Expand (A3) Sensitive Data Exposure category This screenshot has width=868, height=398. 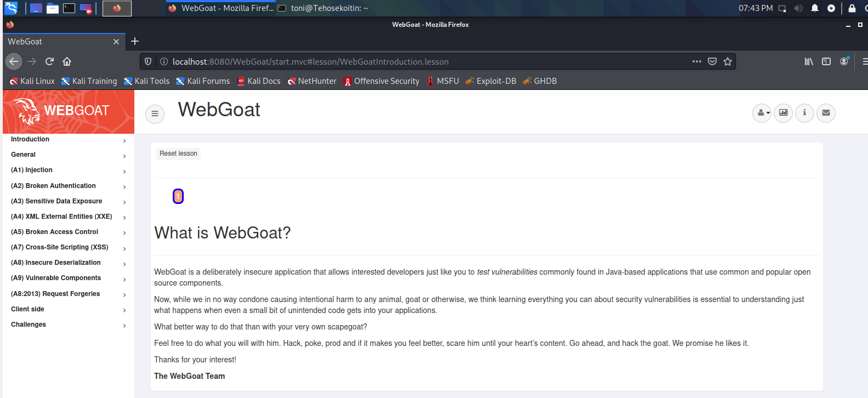coord(69,202)
